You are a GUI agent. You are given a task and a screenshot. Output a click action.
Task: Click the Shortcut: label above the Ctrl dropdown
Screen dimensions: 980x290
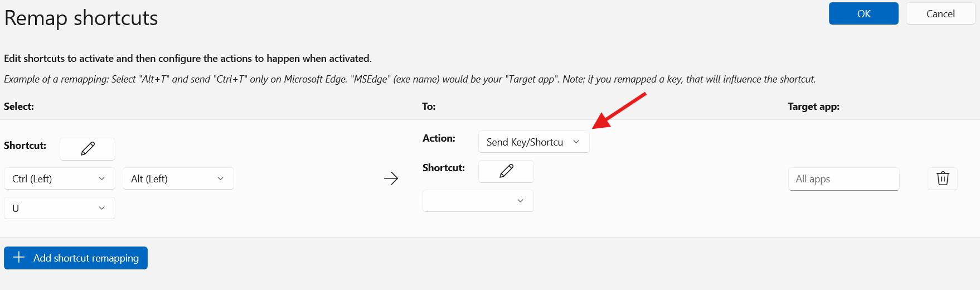pyautogui.click(x=25, y=146)
